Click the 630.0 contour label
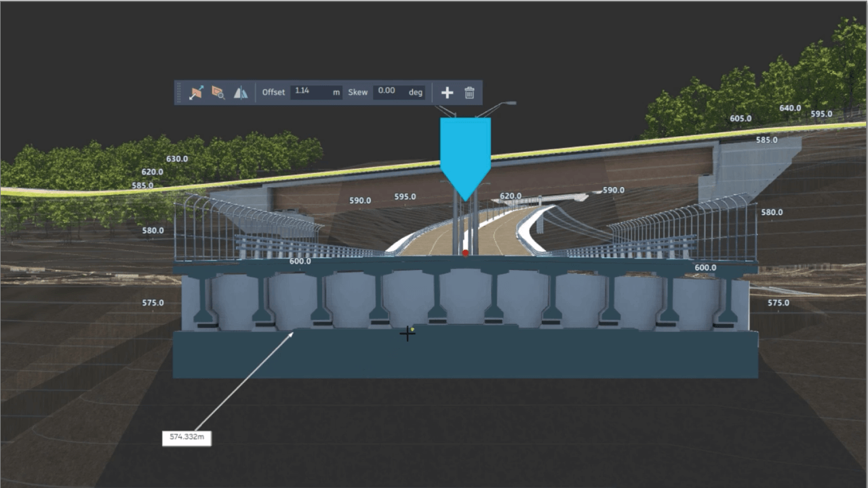The image size is (868, 488). 177,159
